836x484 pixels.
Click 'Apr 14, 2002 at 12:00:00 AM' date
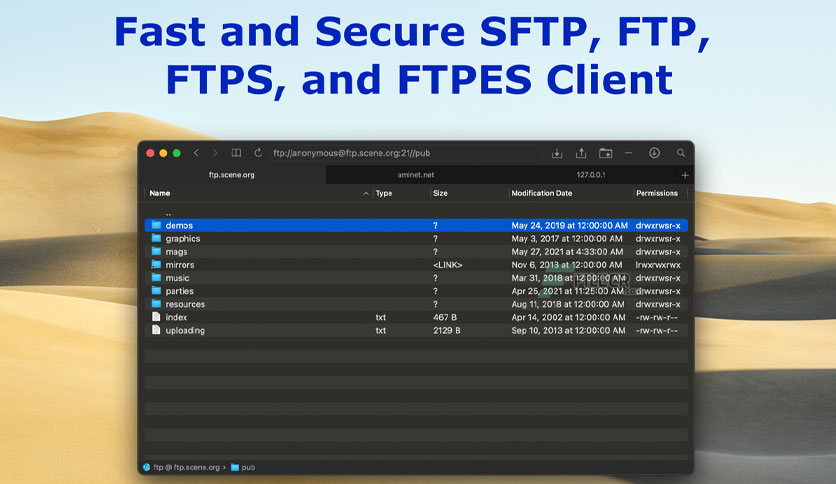pos(568,317)
